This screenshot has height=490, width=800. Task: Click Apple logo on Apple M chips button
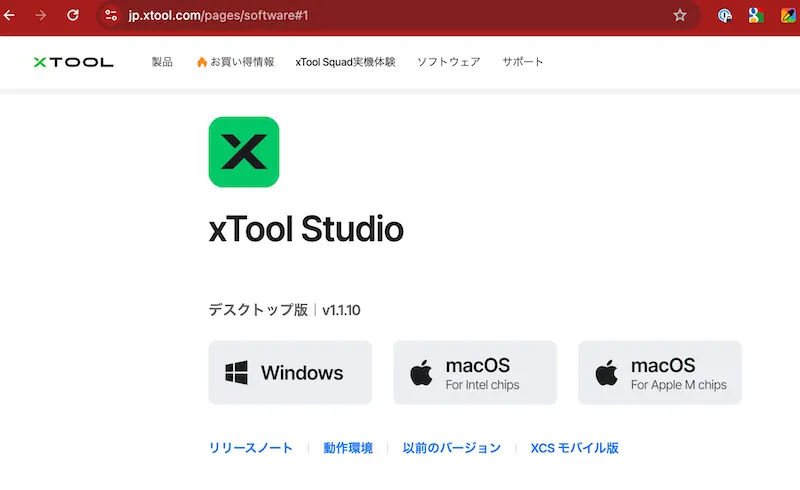pyautogui.click(x=607, y=372)
